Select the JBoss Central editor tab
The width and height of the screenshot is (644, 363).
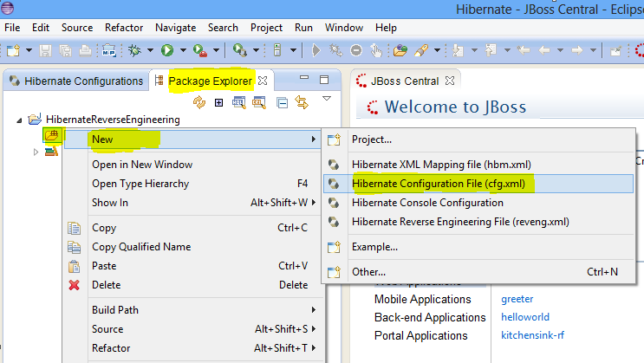point(405,81)
